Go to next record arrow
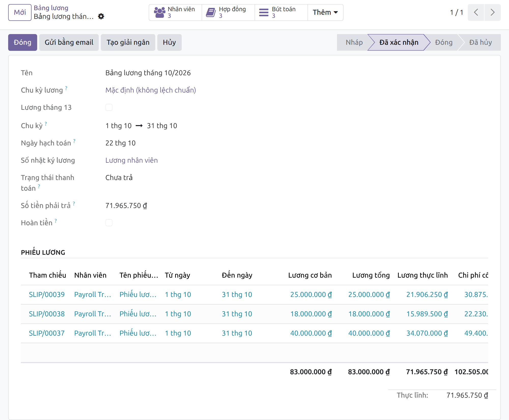This screenshot has width=509, height=420. coord(492,12)
